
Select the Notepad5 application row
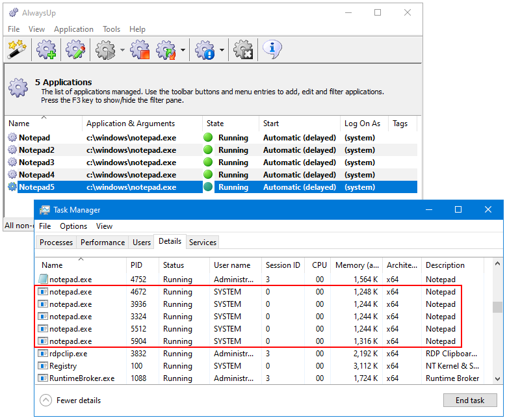[212, 187]
